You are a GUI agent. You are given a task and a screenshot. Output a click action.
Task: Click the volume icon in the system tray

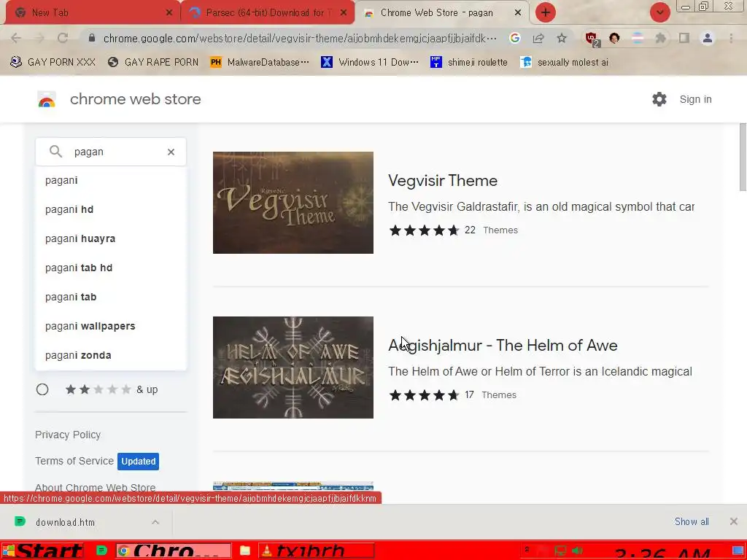(x=578, y=551)
